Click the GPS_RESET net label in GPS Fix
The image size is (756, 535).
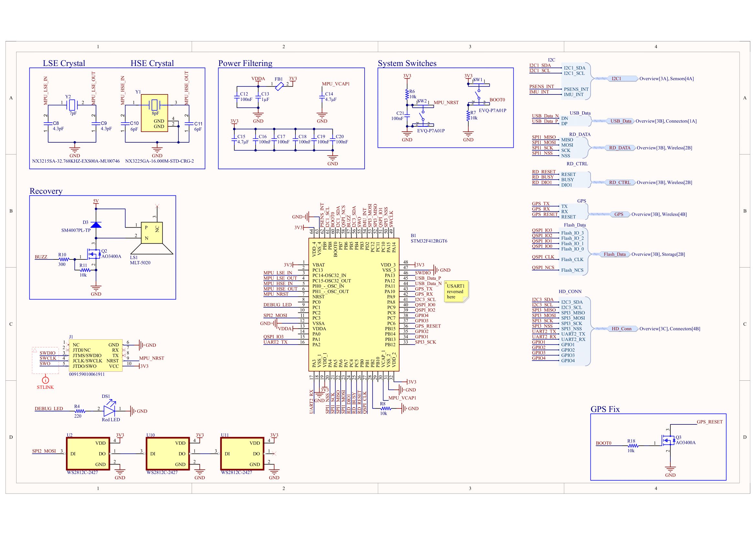point(709,422)
